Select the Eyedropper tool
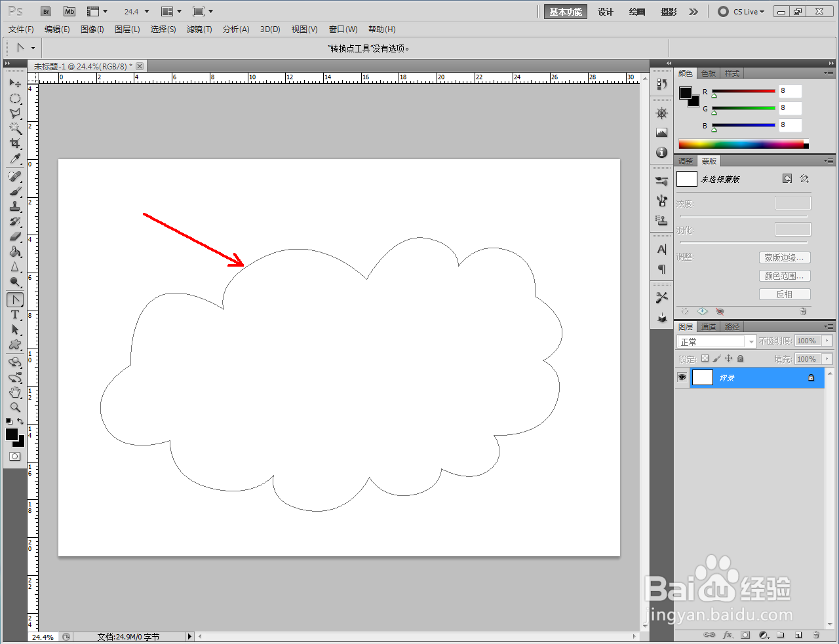The height and width of the screenshot is (644, 839). (x=15, y=159)
